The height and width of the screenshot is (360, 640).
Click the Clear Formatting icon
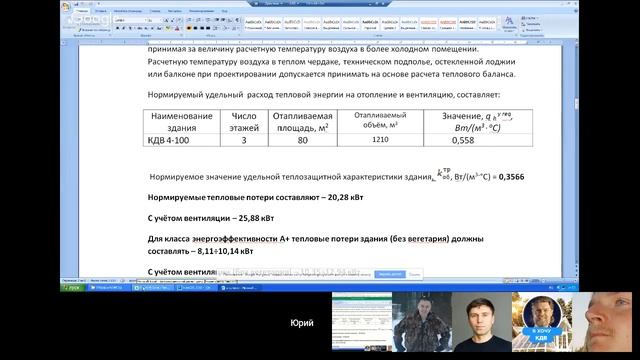tap(180, 20)
